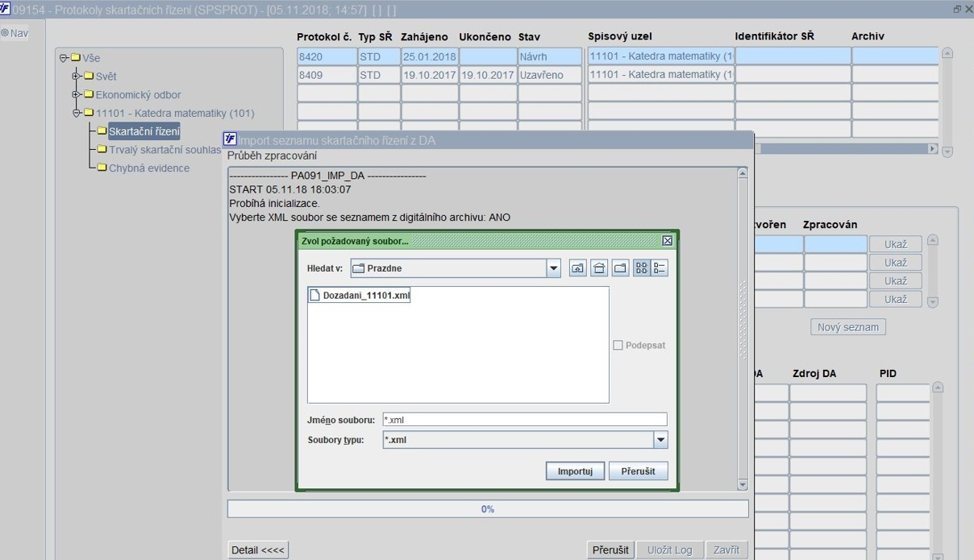Open the Hledat v folder dropdown
The height and width of the screenshot is (560, 974).
553,268
